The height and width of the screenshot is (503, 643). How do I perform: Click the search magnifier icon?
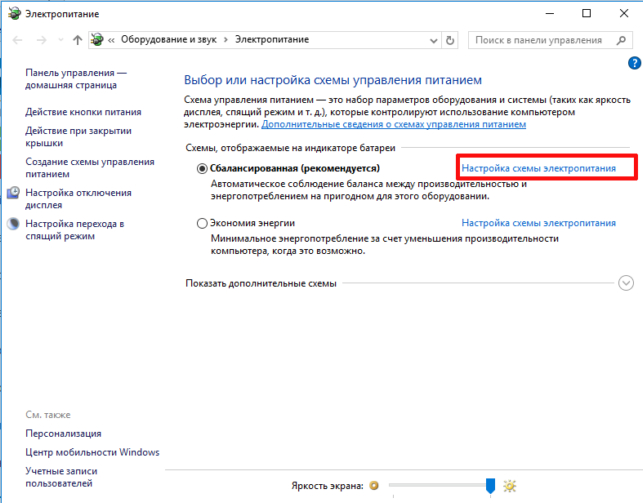(621, 40)
